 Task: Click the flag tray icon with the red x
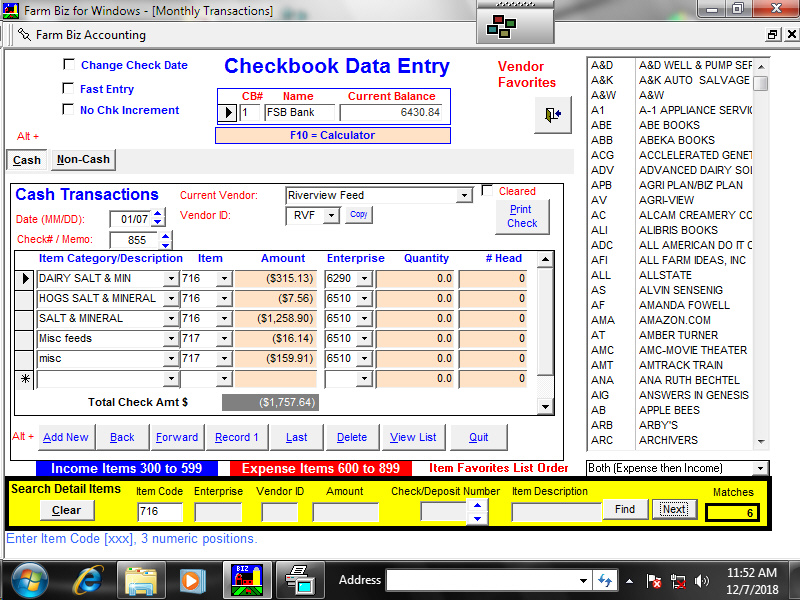click(x=654, y=581)
